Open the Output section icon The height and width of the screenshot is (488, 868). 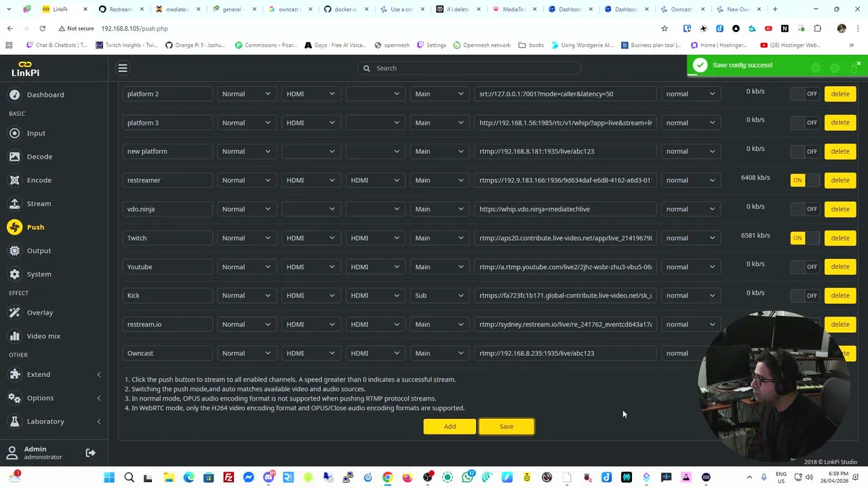pyautogui.click(x=14, y=251)
